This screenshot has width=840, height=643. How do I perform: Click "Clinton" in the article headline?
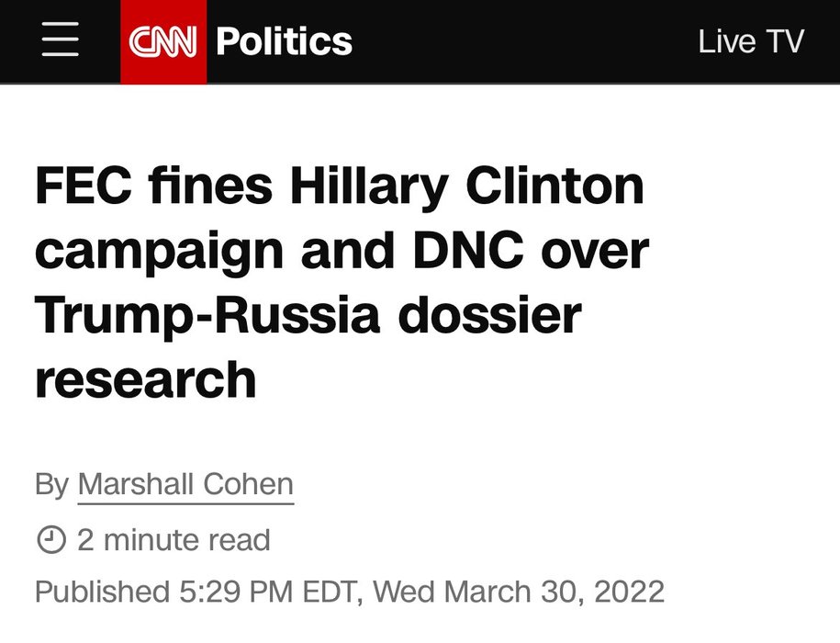click(x=555, y=188)
